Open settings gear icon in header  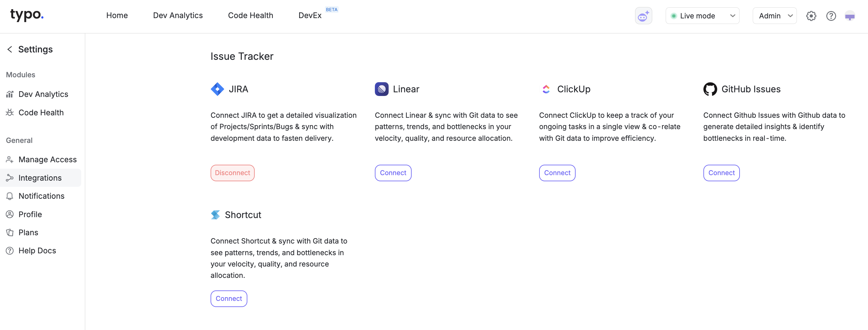pos(811,16)
